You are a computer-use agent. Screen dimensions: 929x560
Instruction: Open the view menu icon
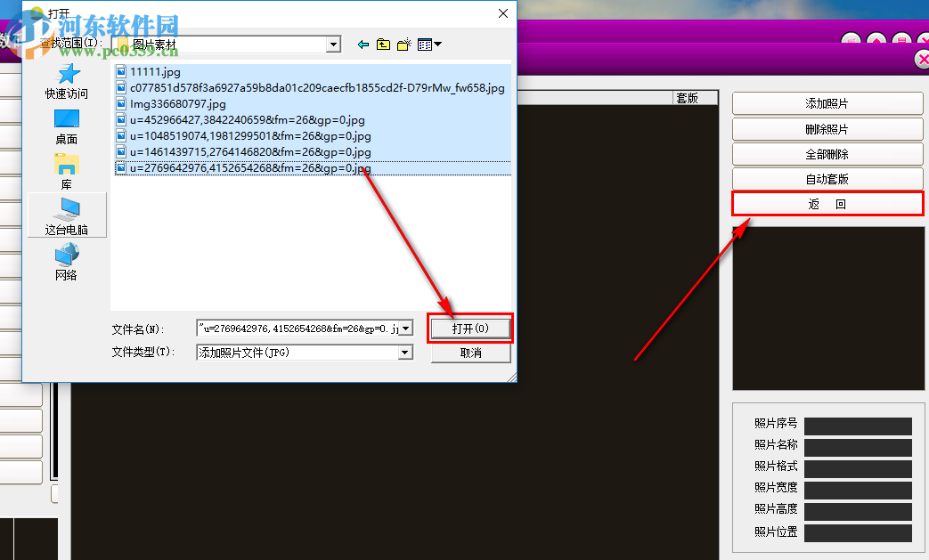click(x=429, y=45)
